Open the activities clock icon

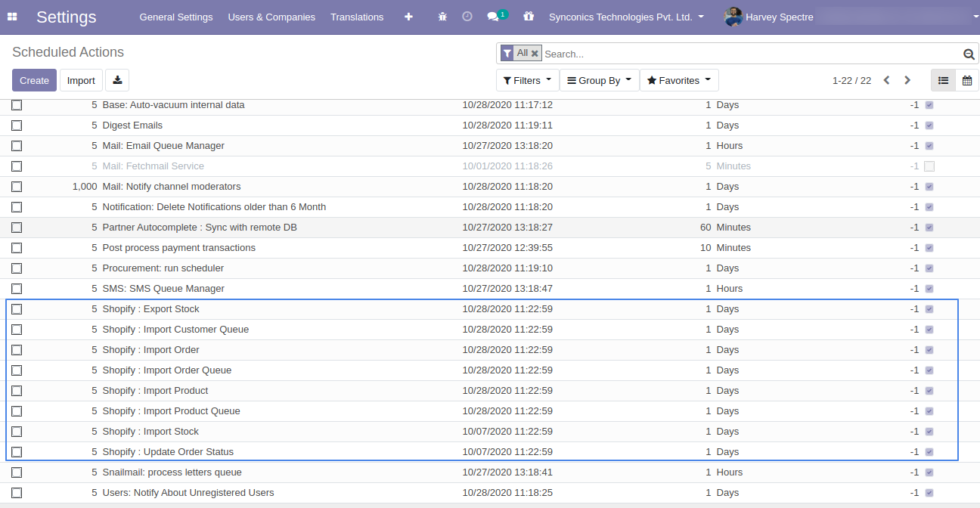(x=467, y=17)
